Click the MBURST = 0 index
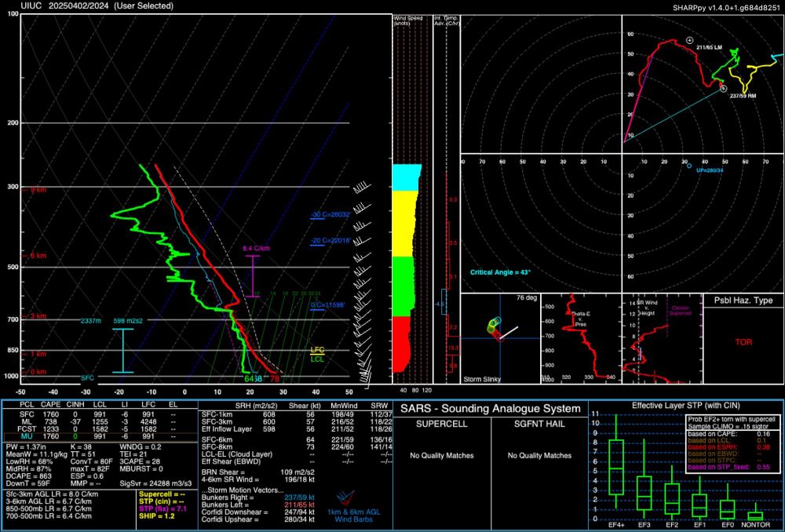This screenshot has width=785, height=532. [141, 469]
